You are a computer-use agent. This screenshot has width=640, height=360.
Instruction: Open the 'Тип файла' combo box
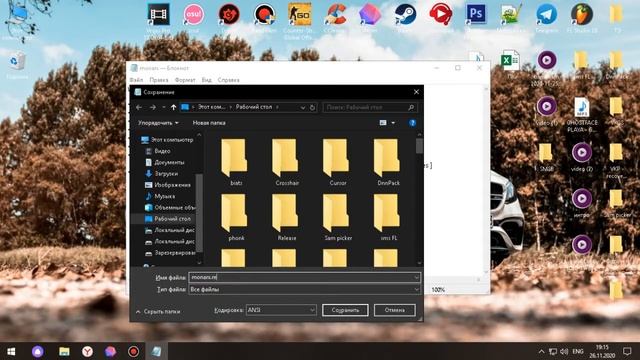coord(304,289)
